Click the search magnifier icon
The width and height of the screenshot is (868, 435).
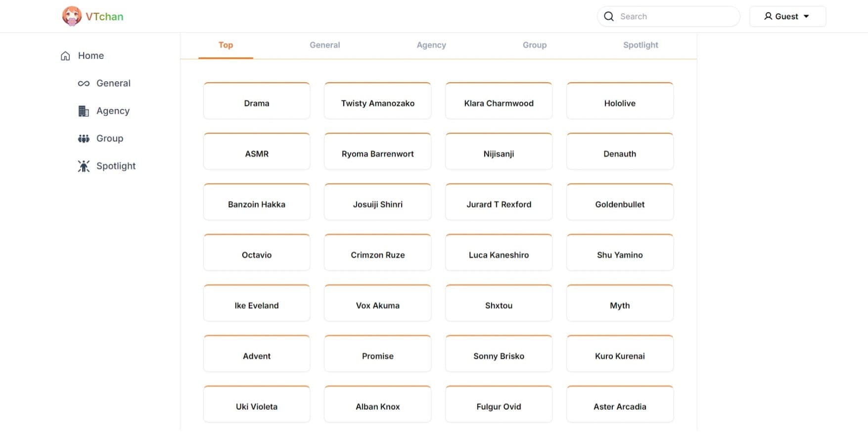pos(609,16)
